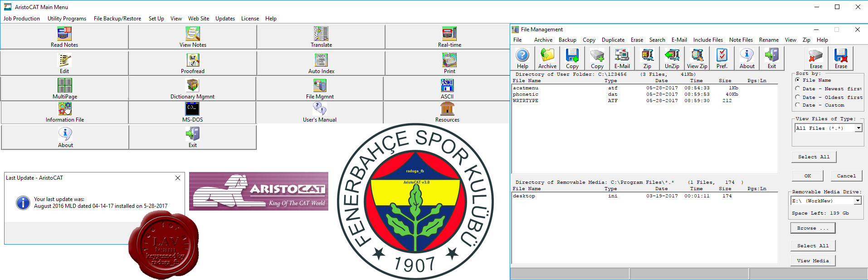Click View Media button
The width and height of the screenshot is (868, 280).
pyautogui.click(x=813, y=261)
